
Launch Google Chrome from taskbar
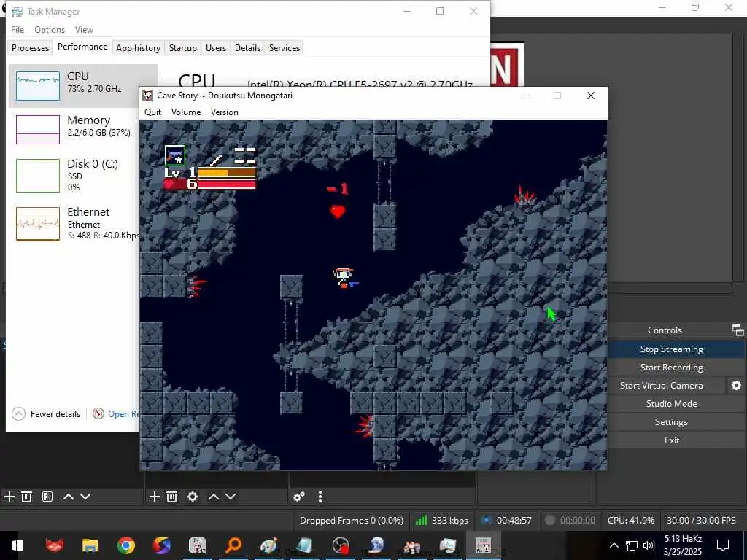pos(125,545)
